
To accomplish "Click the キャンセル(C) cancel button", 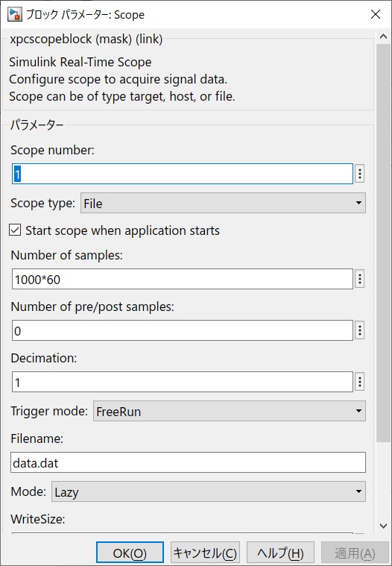I will (205, 553).
